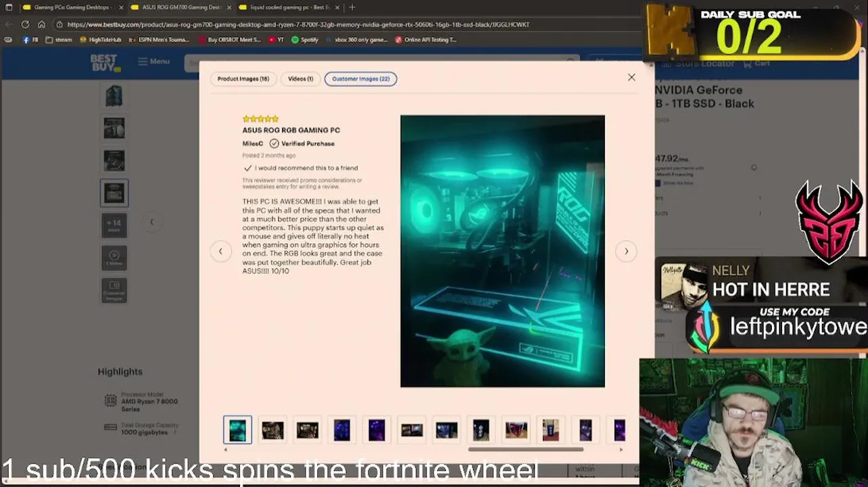Click the reviewer name MilesC
Image resolution: width=868 pixels, height=487 pixels.
coord(253,143)
